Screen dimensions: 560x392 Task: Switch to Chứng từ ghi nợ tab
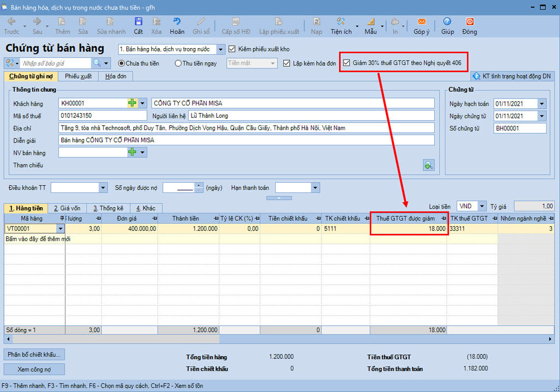coord(31,76)
